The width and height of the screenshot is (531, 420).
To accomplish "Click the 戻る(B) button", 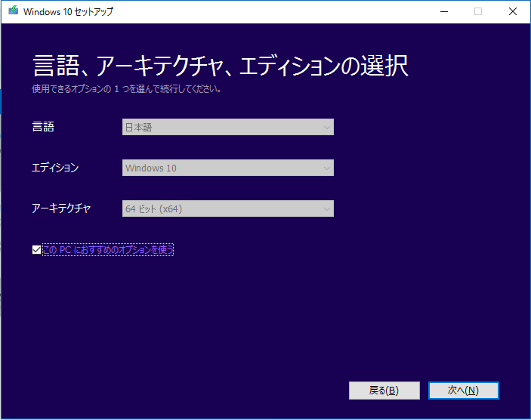I will tap(384, 391).
